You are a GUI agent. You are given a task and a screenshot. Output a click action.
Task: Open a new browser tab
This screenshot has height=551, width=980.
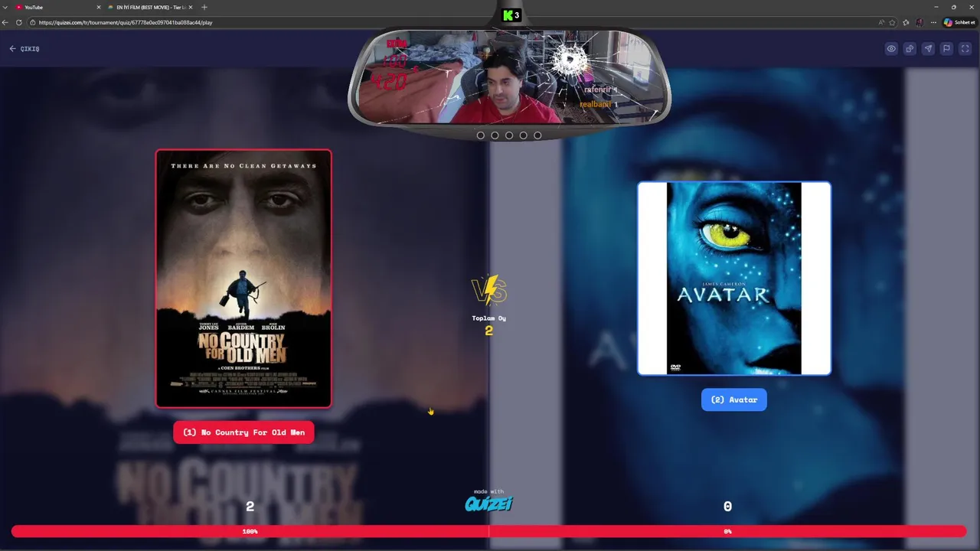coord(204,7)
